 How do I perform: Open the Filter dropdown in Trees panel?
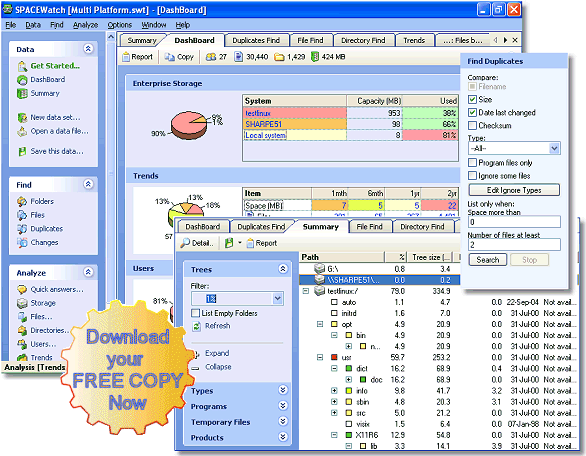pos(277,299)
